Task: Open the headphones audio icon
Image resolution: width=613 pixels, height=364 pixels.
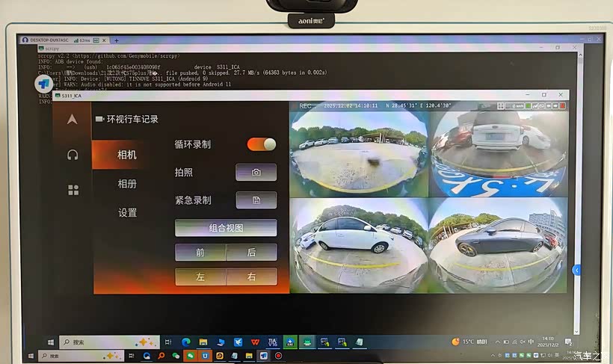Action: [x=73, y=155]
